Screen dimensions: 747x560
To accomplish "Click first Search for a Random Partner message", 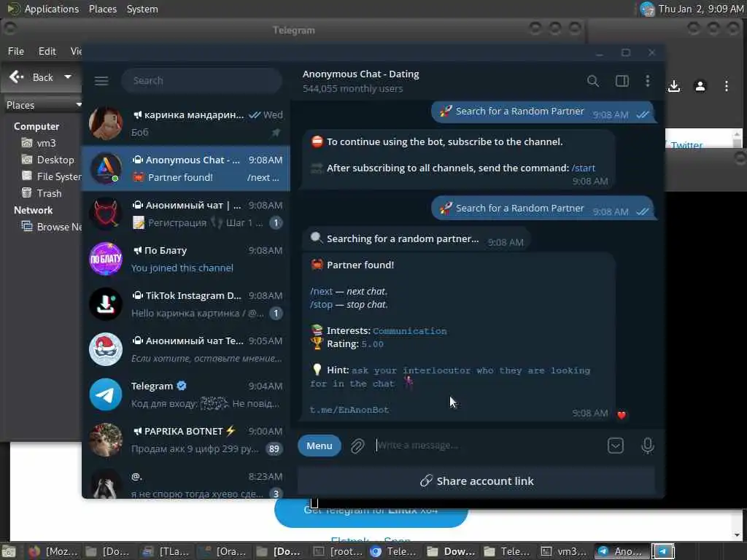I will (x=543, y=112).
